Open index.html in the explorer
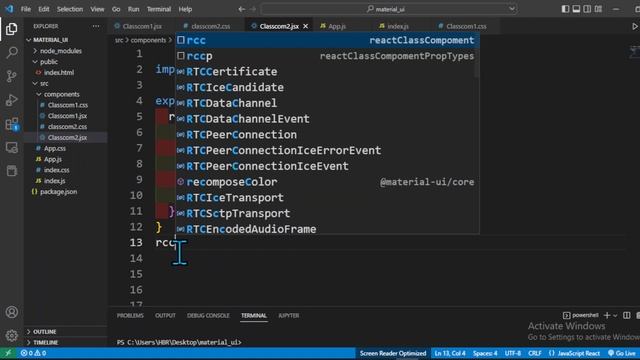The width and height of the screenshot is (640, 360). 59,73
